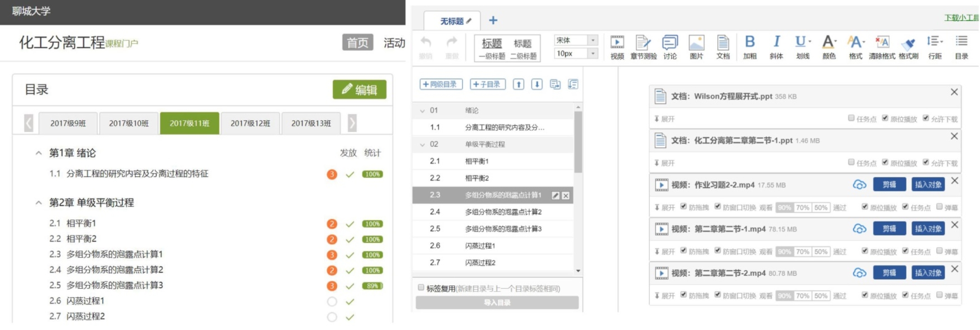Apply the 一级标题 heading style
Viewport: 980px width, 330px height.
[492, 48]
